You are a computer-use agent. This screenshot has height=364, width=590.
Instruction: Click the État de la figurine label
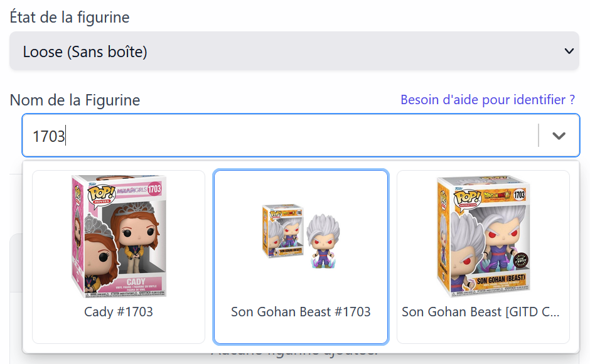pos(70,17)
